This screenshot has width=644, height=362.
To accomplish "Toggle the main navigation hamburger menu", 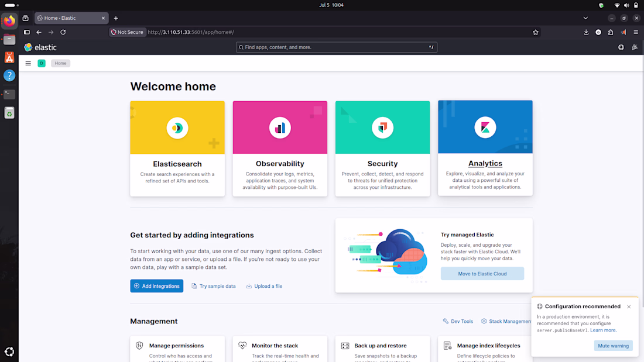I will [28, 63].
